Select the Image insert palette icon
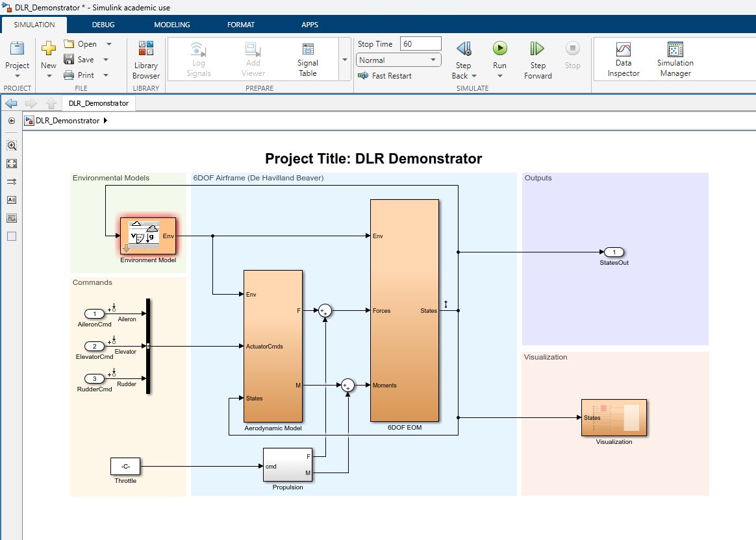Screen dimensions: 756x540 point(12,218)
